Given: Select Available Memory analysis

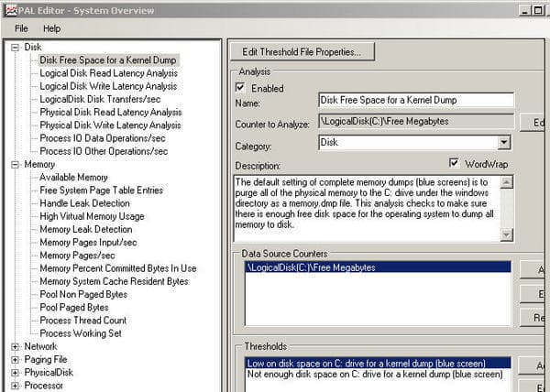Looking at the screenshot, I should (73, 178).
